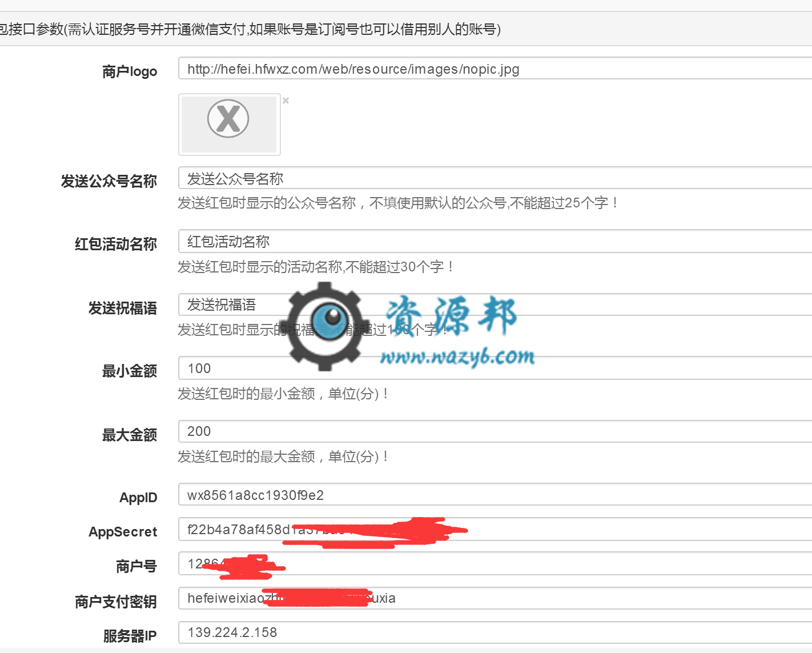
Task: Focus the 红包活动名称 input field
Action: (495, 241)
